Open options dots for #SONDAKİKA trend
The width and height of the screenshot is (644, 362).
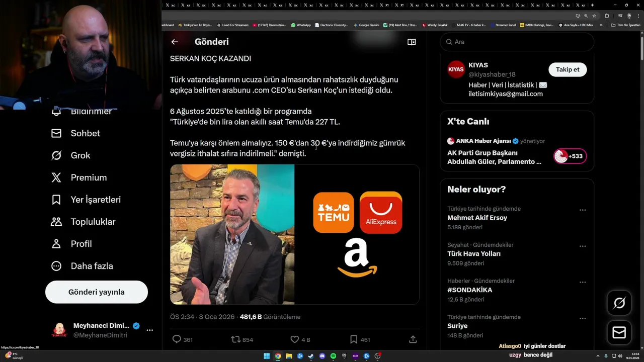click(583, 283)
